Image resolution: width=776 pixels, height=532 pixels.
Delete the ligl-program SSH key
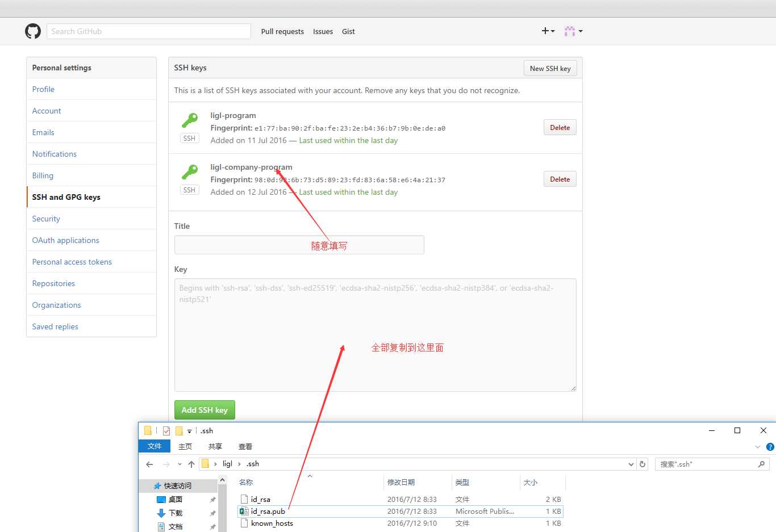(560, 128)
